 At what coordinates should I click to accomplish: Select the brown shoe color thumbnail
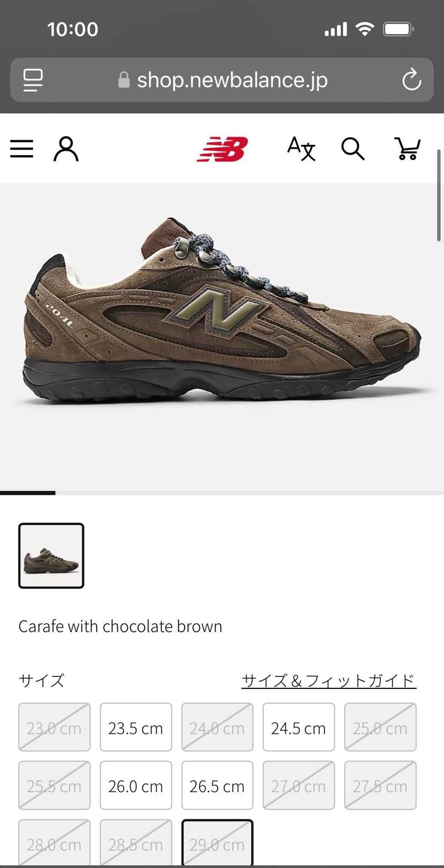click(x=51, y=556)
